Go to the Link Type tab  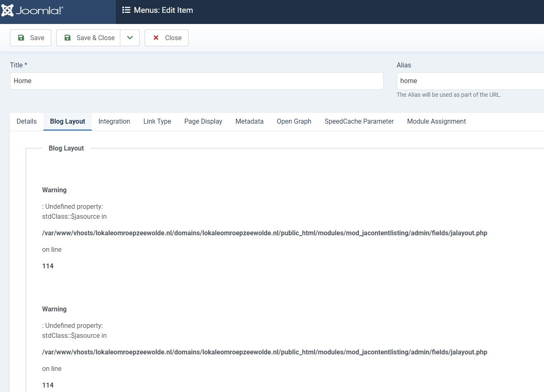pyautogui.click(x=157, y=121)
